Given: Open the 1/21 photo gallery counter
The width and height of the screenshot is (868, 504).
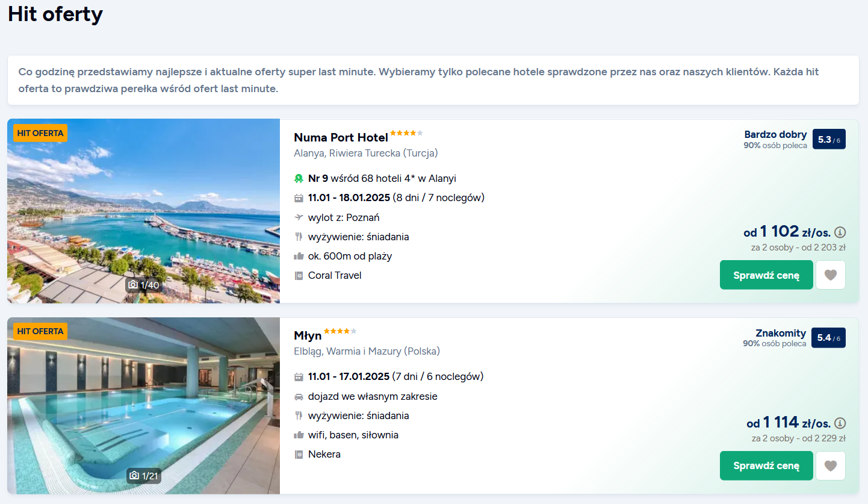Looking at the screenshot, I should pyautogui.click(x=144, y=476).
